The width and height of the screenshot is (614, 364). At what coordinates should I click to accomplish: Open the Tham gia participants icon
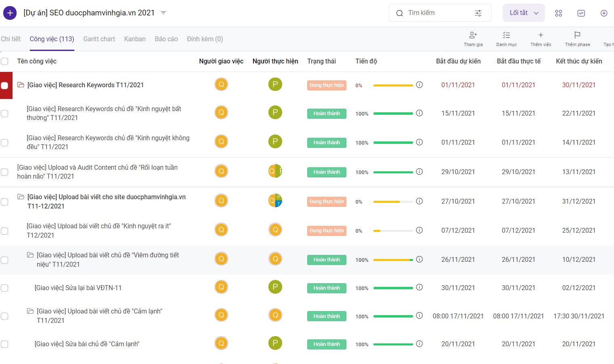tap(473, 35)
